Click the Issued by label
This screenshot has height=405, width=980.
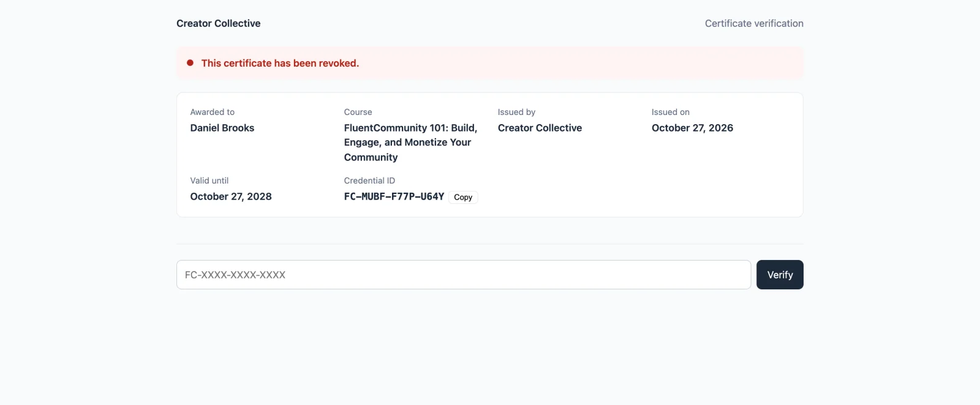(516, 112)
